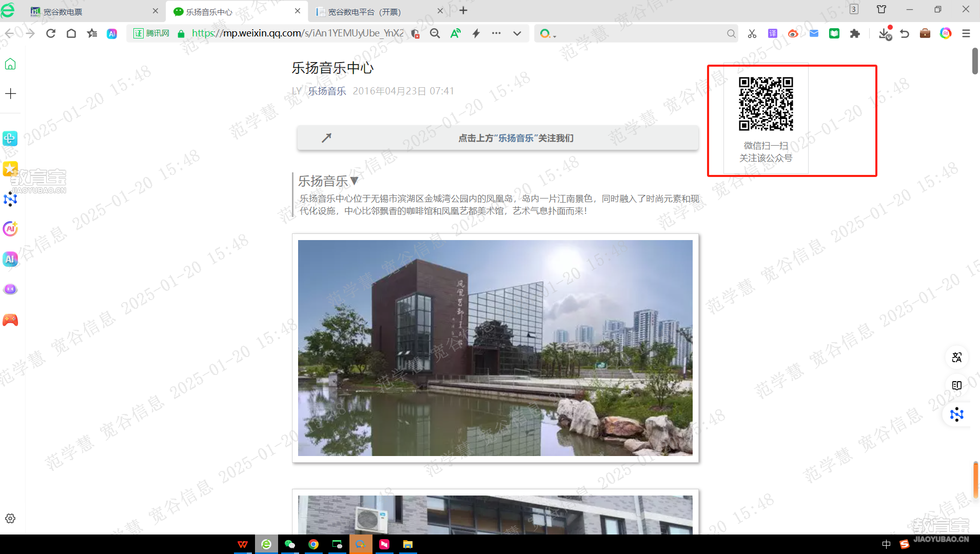Close the 宽谷数电票 tab

(x=155, y=11)
